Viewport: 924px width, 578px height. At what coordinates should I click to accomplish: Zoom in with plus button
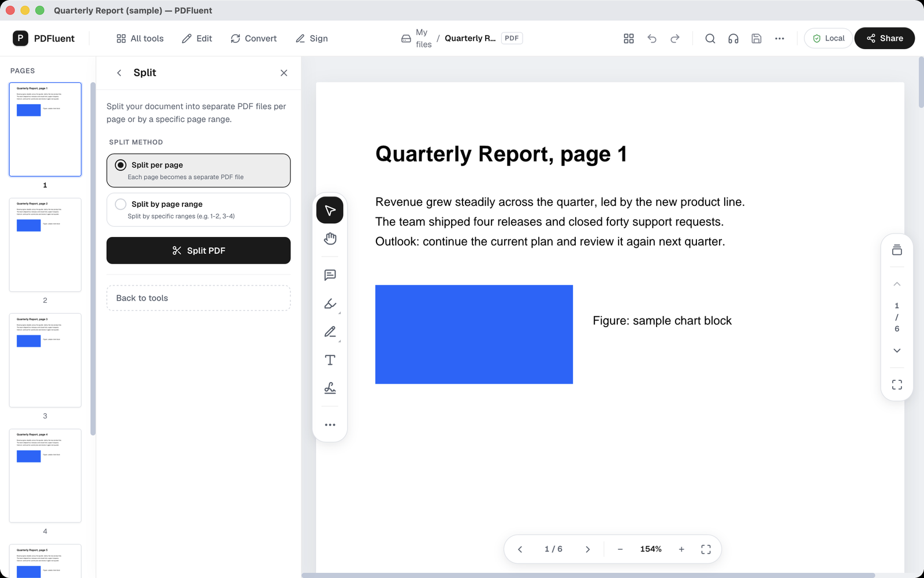[x=681, y=549]
